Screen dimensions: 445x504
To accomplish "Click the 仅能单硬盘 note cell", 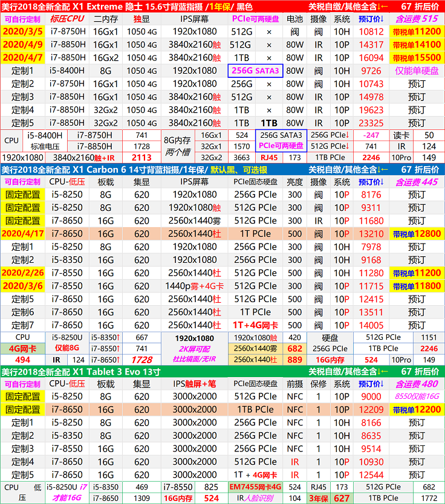I will 416,71.
